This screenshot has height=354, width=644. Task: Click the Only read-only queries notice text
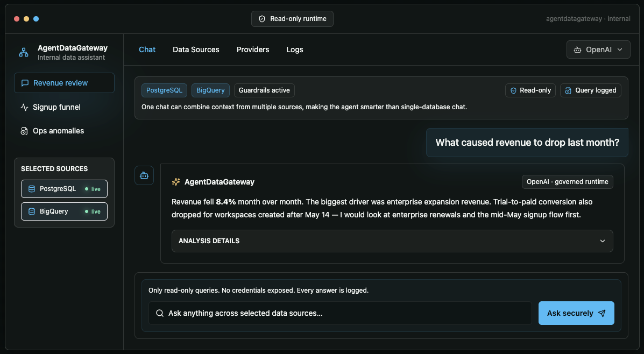258,291
